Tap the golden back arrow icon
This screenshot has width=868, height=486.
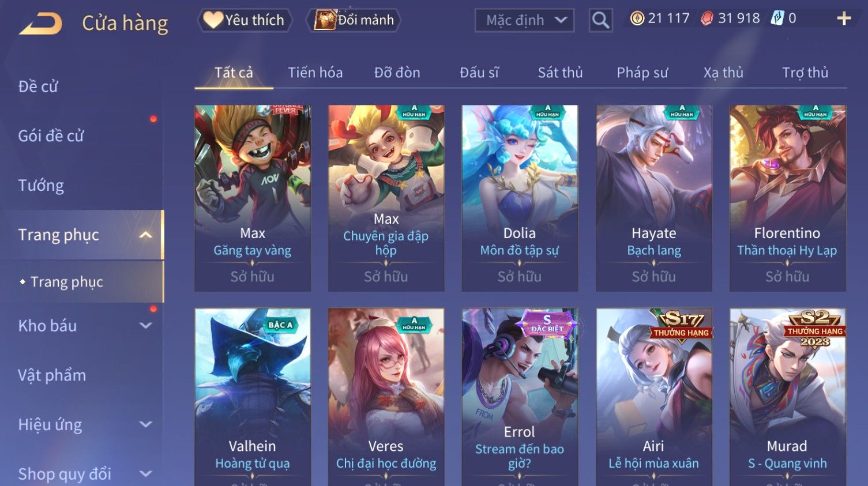40,24
